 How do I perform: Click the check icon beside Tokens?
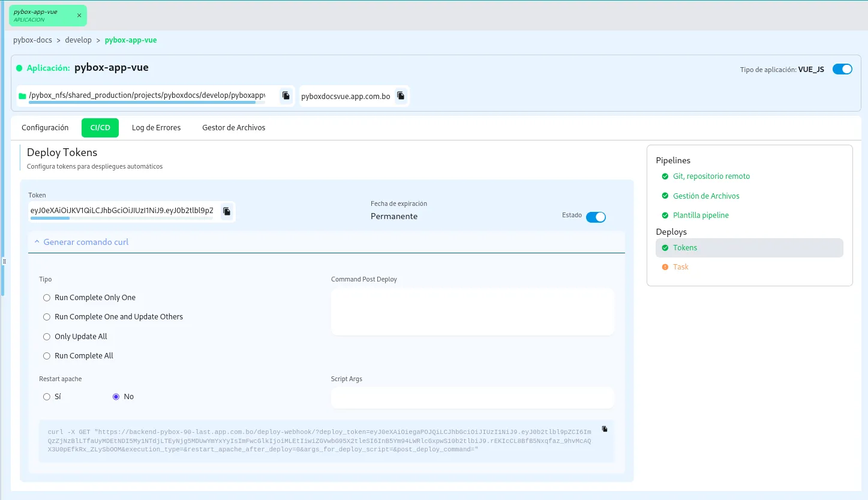pyautogui.click(x=665, y=248)
